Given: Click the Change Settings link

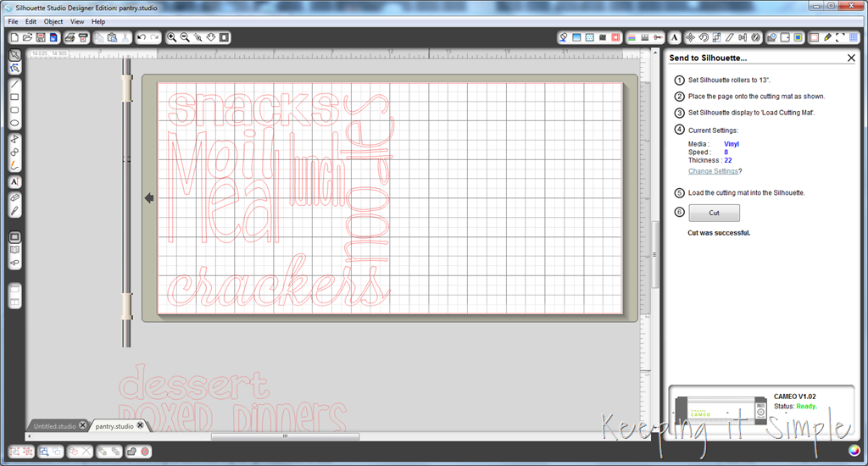Looking at the screenshot, I should tap(713, 171).
